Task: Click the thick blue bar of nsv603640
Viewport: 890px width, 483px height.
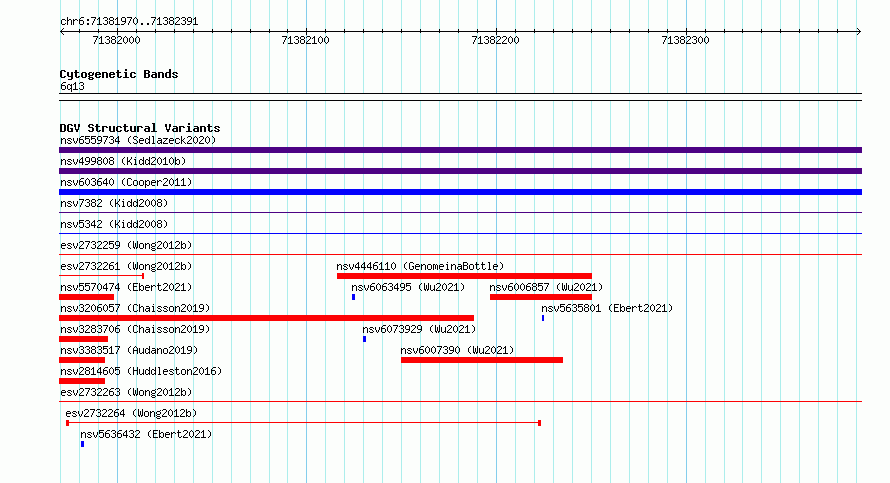Action: click(x=460, y=192)
